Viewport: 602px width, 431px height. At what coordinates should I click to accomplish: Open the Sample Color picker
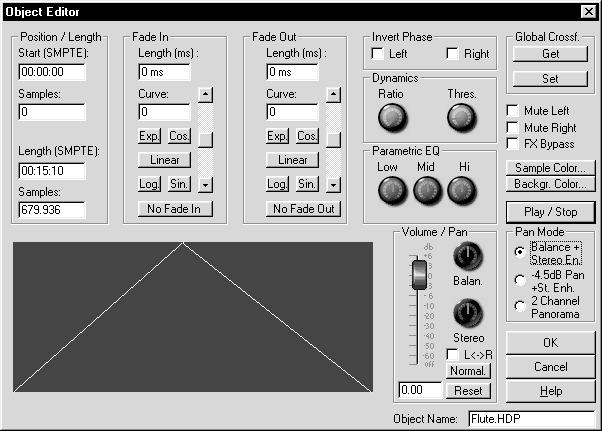(551, 168)
